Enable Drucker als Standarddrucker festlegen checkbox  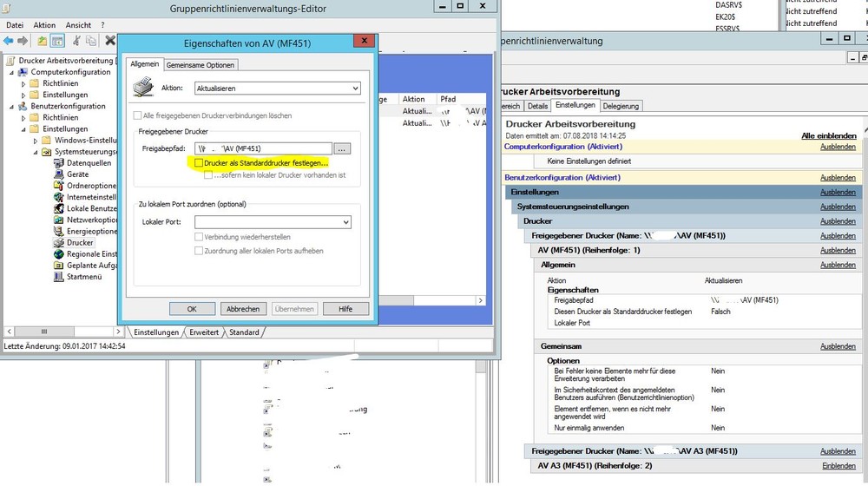pyautogui.click(x=200, y=163)
